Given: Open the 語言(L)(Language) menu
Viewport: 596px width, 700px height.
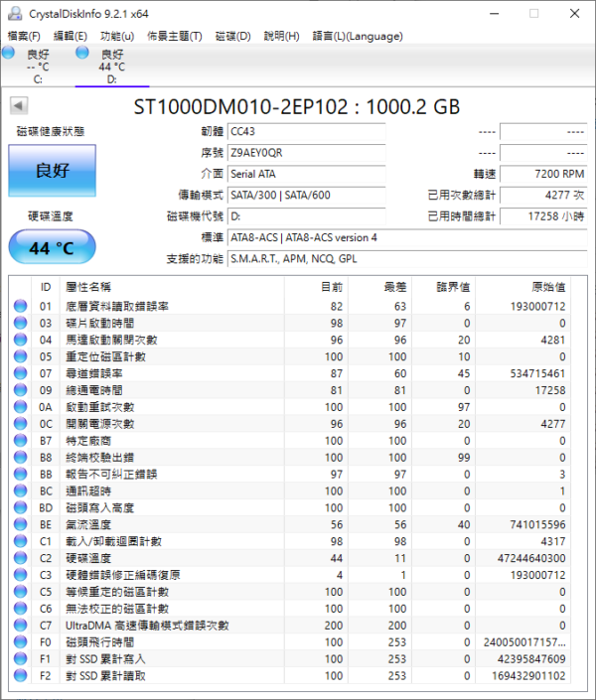Looking at the screenshot, I should click(358, 36).
